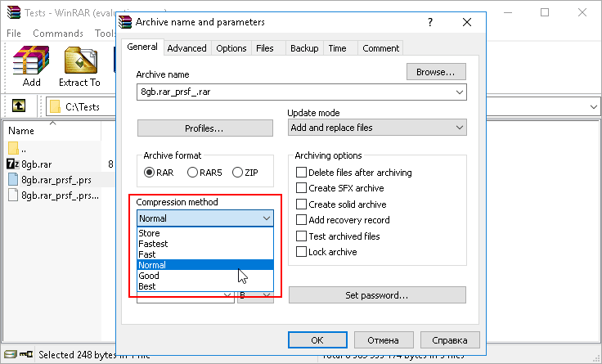Open the Update mode dropdown
Viewport: 602px width, 364px height.
(377, 128)
